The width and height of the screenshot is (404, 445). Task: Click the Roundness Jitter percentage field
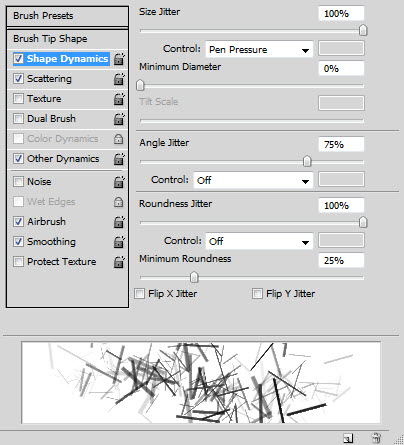[x=341, y=205]
